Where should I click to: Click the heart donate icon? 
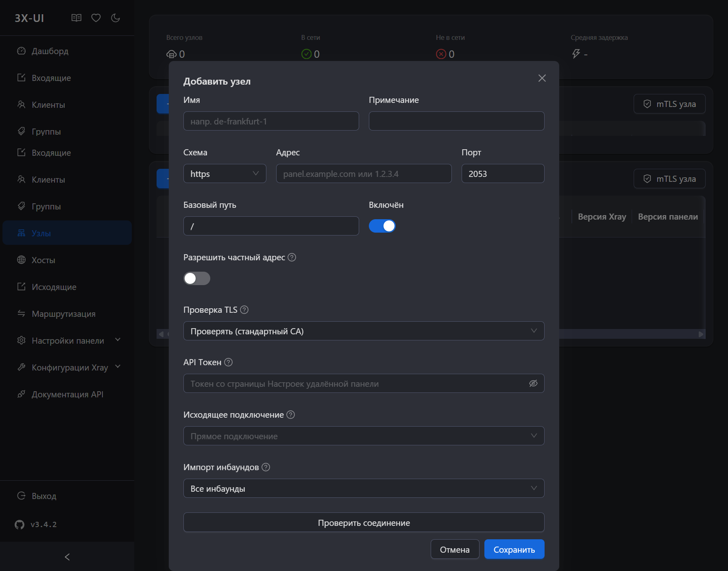96,18
